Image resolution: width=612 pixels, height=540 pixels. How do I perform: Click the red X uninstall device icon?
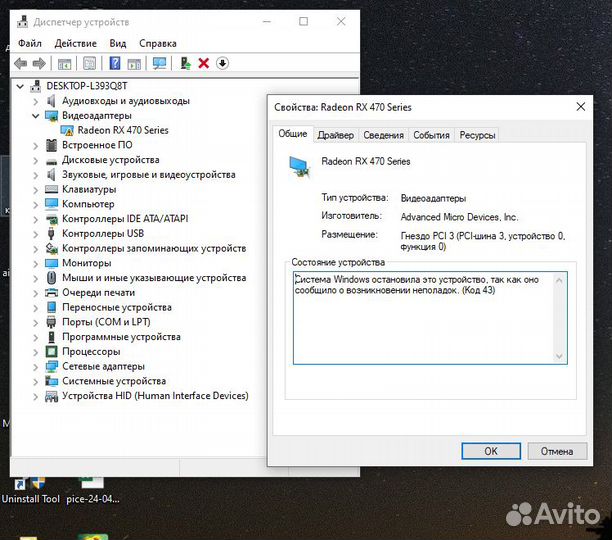(x=204, y=63)
